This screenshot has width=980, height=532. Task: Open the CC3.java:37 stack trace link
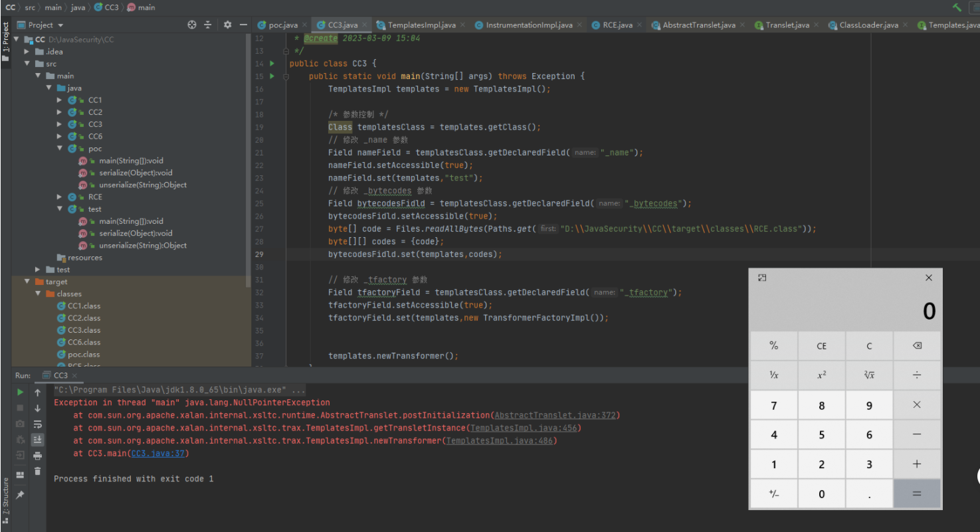click(x=158, y=453)
